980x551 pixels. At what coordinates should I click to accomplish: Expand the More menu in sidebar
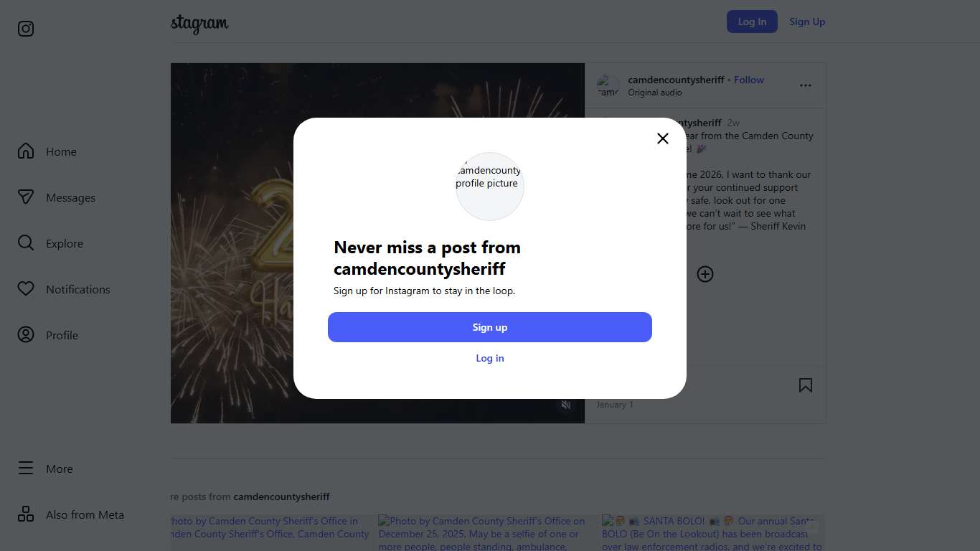[26, 468]
